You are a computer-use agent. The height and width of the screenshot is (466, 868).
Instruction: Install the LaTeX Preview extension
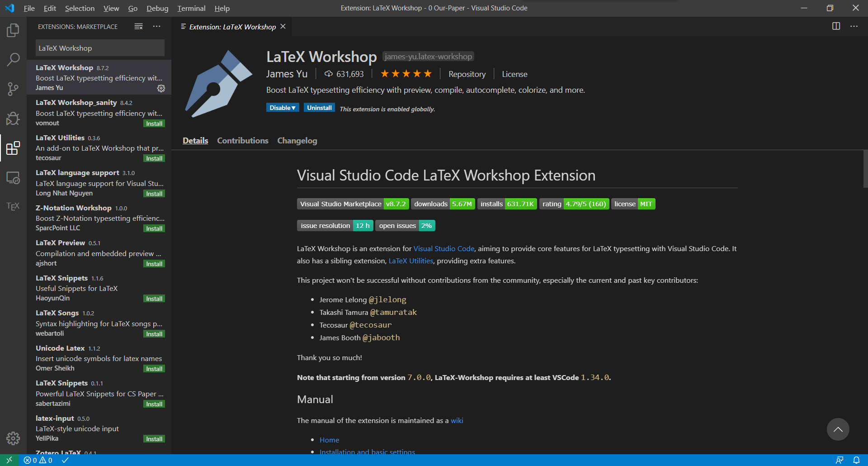tap(154, 264)
